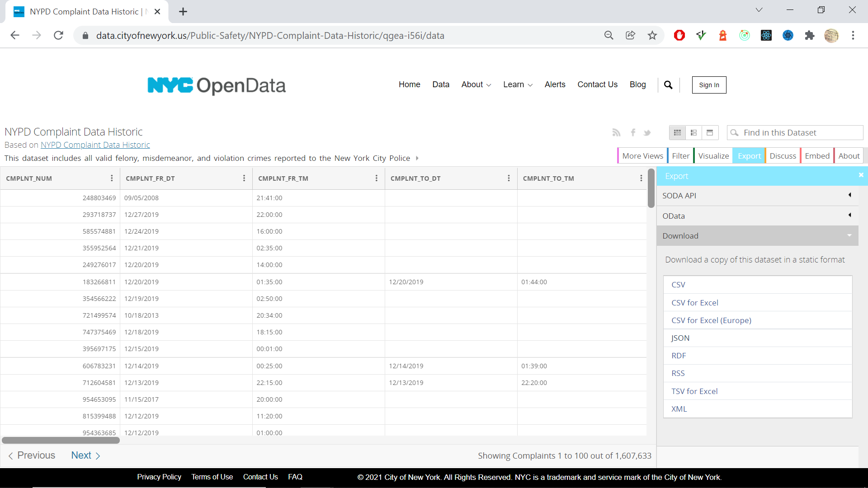Open Data in navigation menu
The height and width of the screenshot is (488, 868).
441,84
